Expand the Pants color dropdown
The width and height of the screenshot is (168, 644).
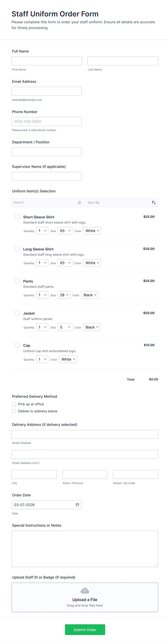point(90,295)
